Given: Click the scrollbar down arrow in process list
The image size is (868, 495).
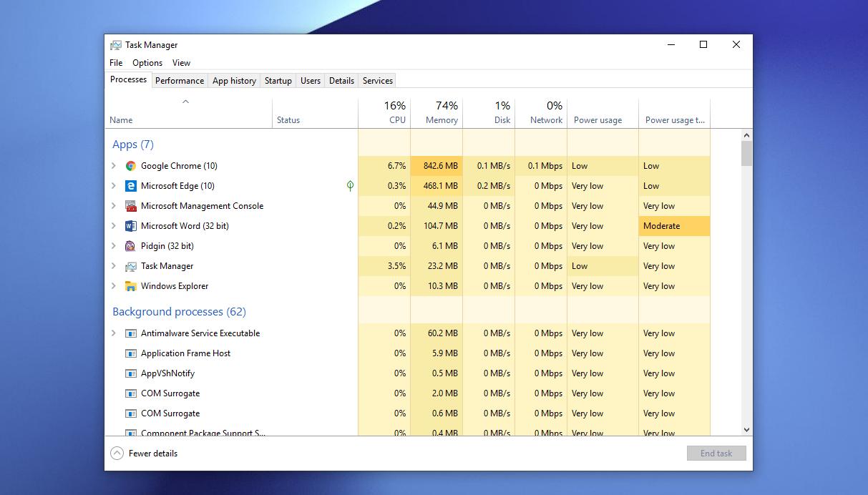Looking at the screenshot, I should [747, 430].
